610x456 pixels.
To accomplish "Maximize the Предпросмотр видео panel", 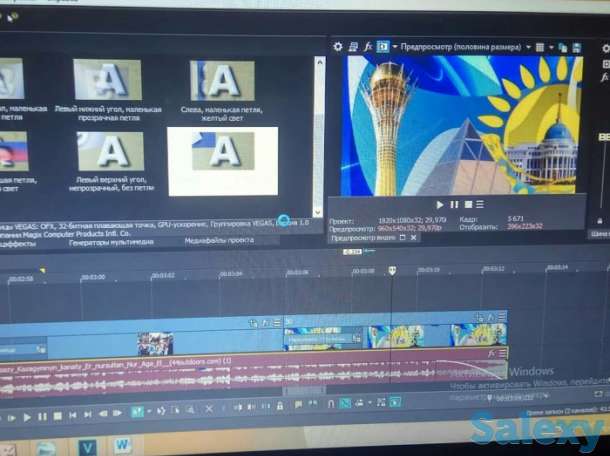I will point(403,237).
